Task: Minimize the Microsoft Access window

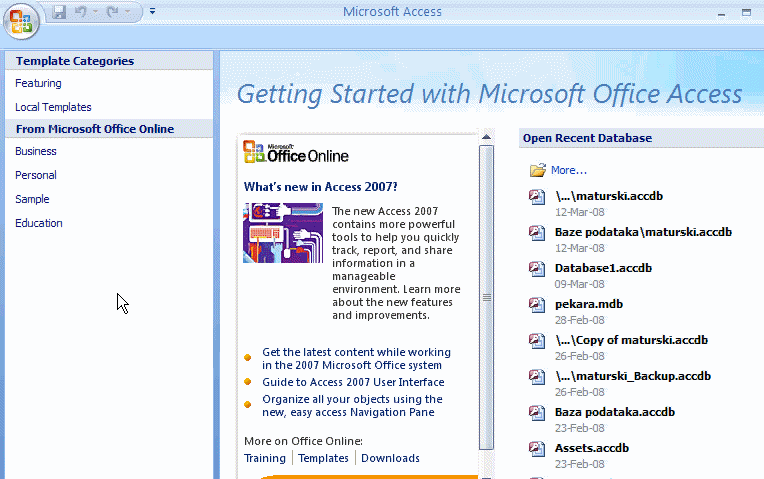Action: [x=721, y=13]
